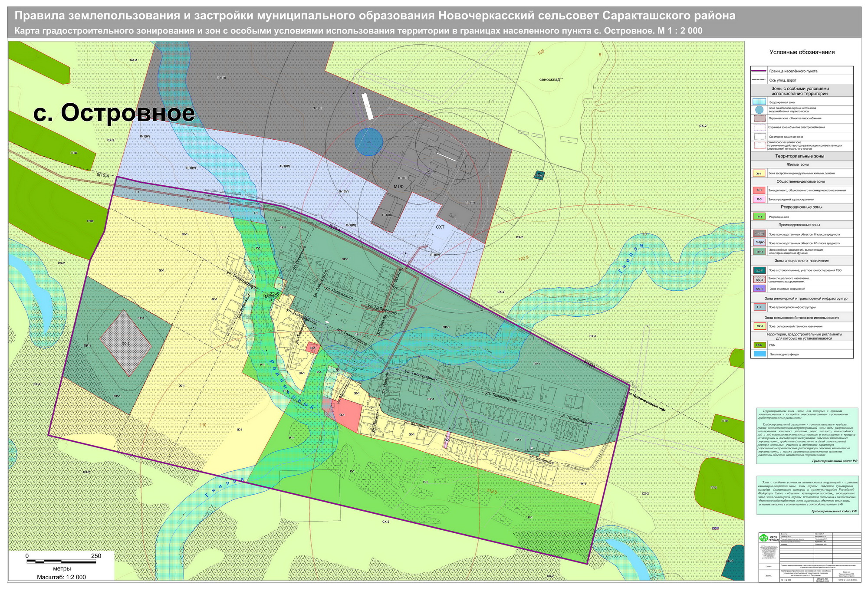Click the Правила землепользования и застройки header line

click(x=375, y=16)
